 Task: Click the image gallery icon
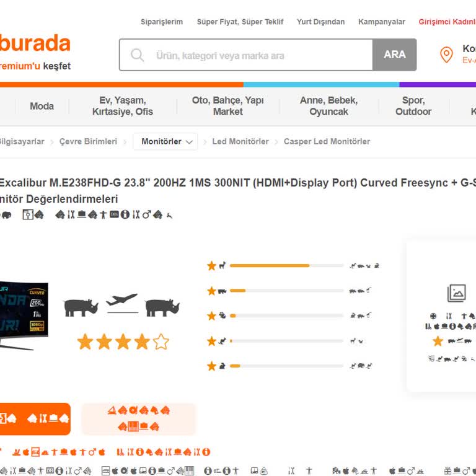click(x=457, y=293)
